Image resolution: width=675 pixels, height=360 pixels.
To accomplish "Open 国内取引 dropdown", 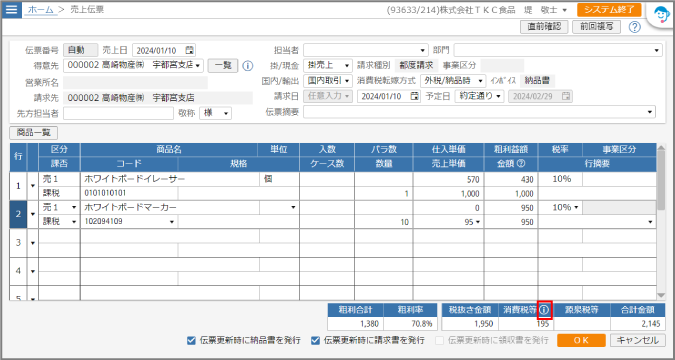I will pos(347,81).
